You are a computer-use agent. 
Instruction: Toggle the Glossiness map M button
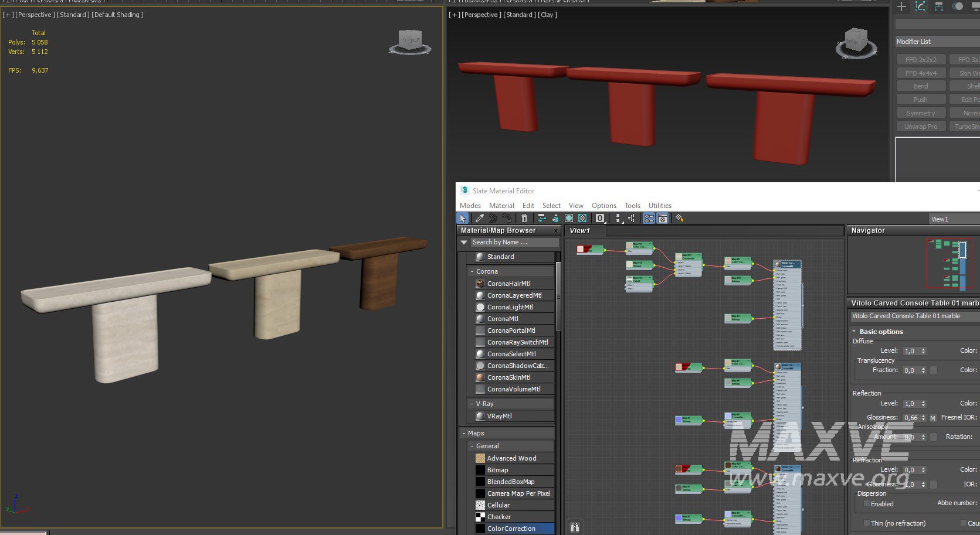932,418
